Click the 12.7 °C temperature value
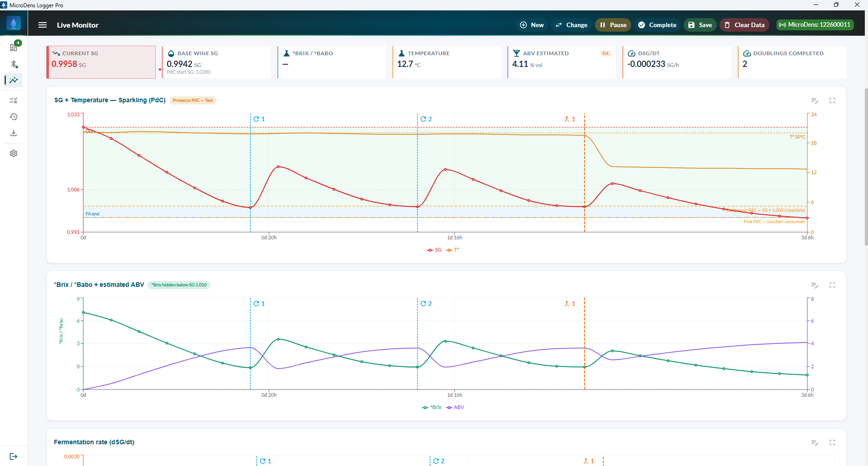The height and width of the screenshot is (466, 868). click(409, 64)
